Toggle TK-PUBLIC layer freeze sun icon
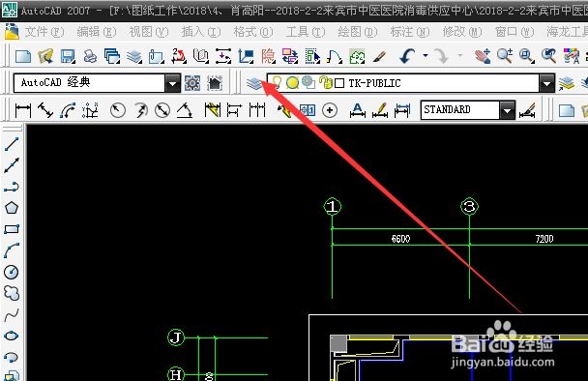 click(x=292, y=82)
